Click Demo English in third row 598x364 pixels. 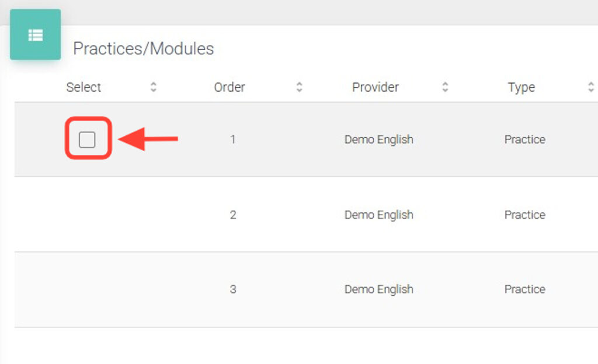click(378, 289)
